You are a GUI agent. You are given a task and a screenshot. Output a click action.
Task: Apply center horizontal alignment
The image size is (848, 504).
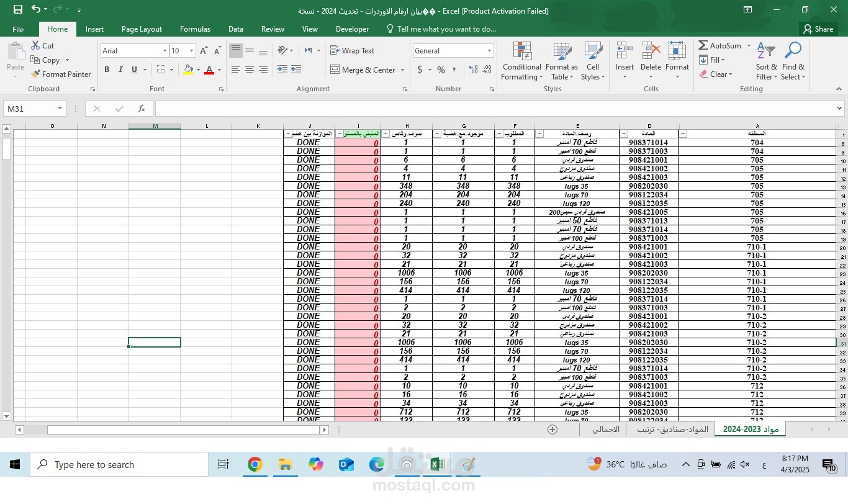(x=250, y=70)
